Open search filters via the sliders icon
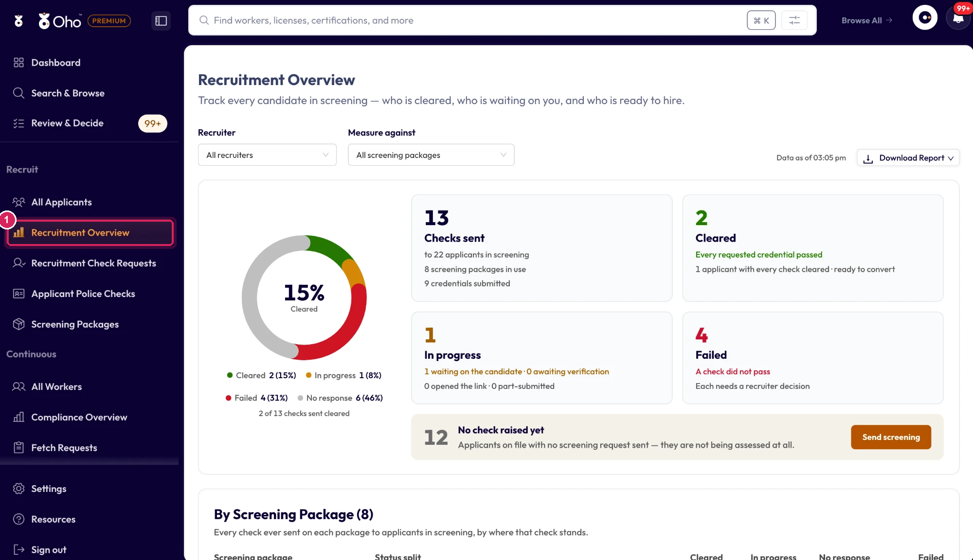Image resolution: width=973 pixels, height=560 pixels. coord(794,20)
